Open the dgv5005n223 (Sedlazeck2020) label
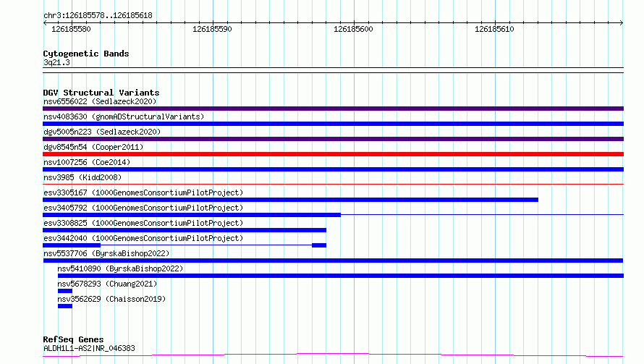 [102, 132]
